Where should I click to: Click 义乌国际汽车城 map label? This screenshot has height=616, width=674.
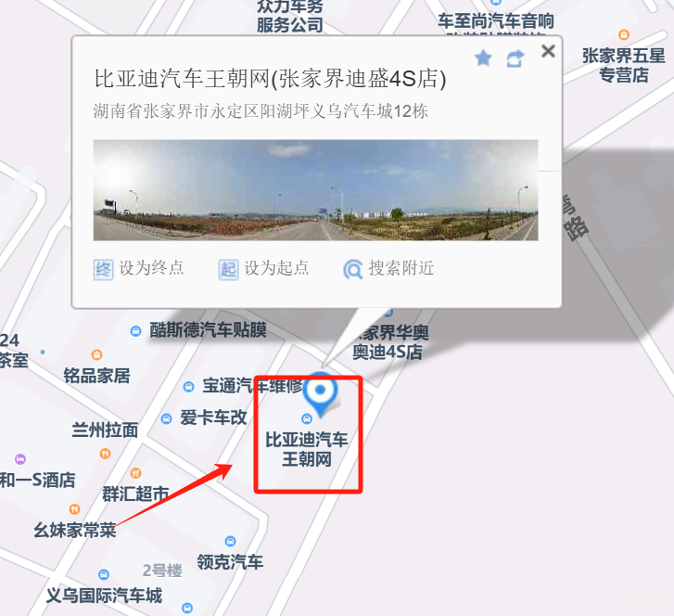pyautogui.click(x=104, y=596)
